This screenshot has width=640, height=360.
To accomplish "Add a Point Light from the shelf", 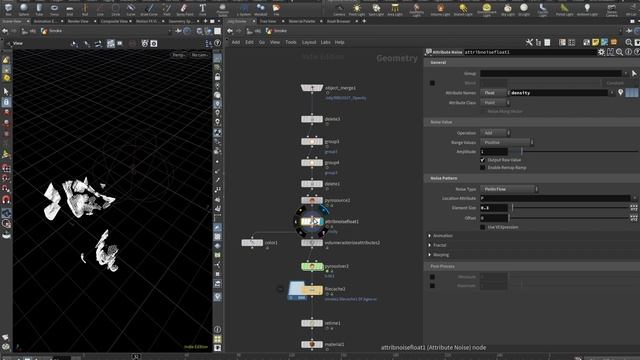I will point(357,9).
